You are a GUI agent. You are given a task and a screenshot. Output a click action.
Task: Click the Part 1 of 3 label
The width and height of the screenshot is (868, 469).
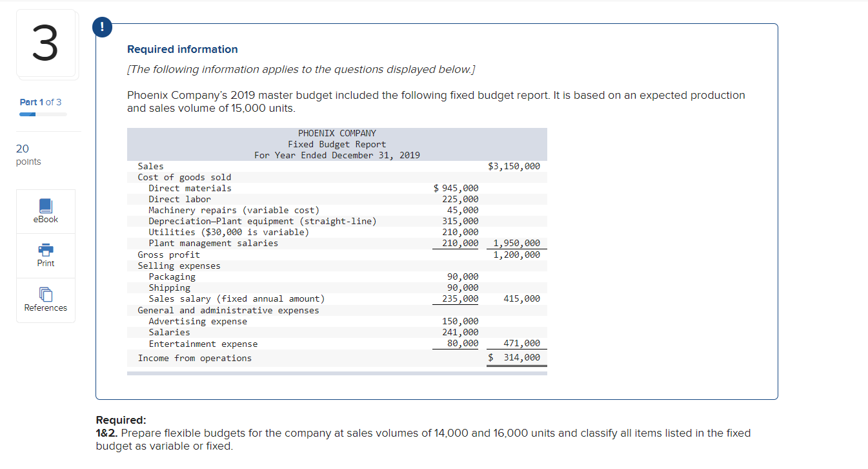pyautogui.click(x=41, y=102)
